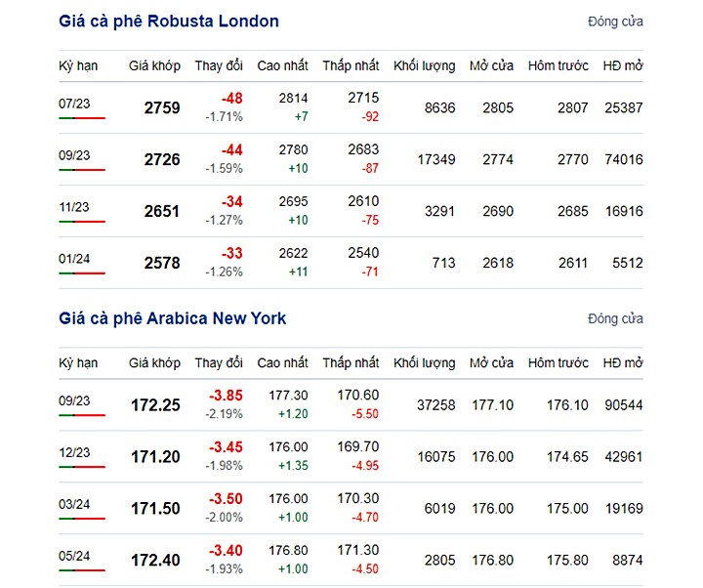Click matched price 2726

coord(162,159)
